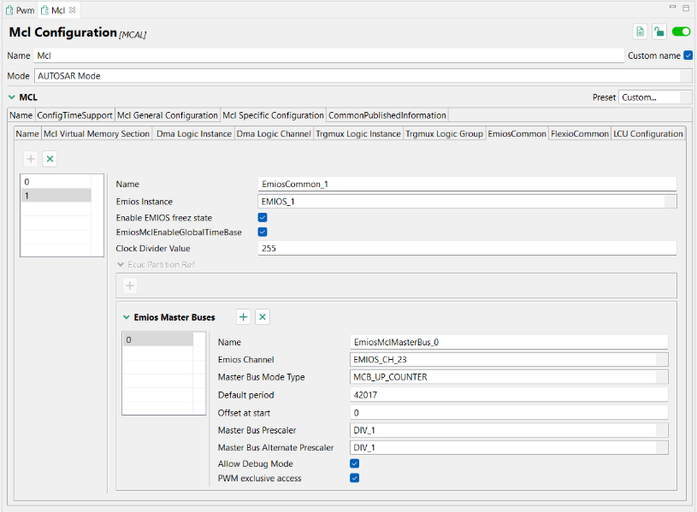Uncheck the Custom name checkbox

coord(687,55)
